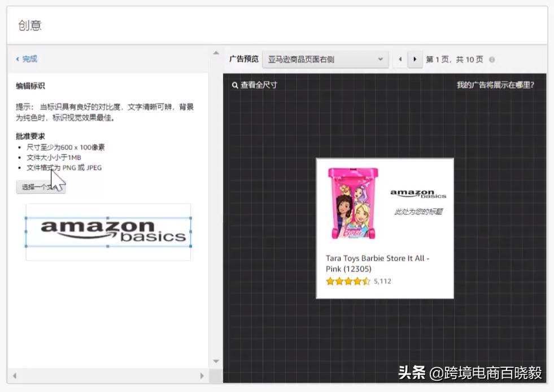This screenshot has width=554, height=392.
Task: Click the Barbie product image in preview
Action: (354, 204)
